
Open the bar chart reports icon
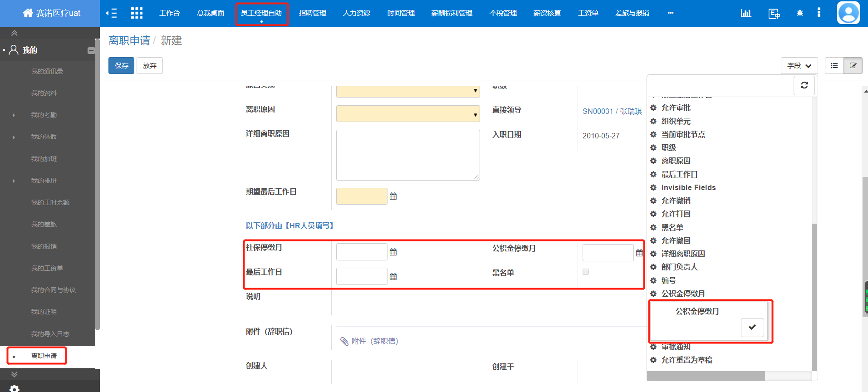(x=746, y=13)
